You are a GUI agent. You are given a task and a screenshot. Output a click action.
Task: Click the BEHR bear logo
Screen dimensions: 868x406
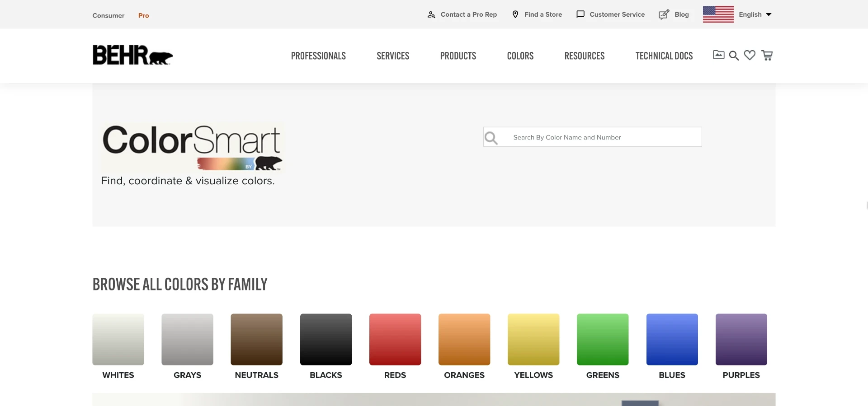click(132, 55)
